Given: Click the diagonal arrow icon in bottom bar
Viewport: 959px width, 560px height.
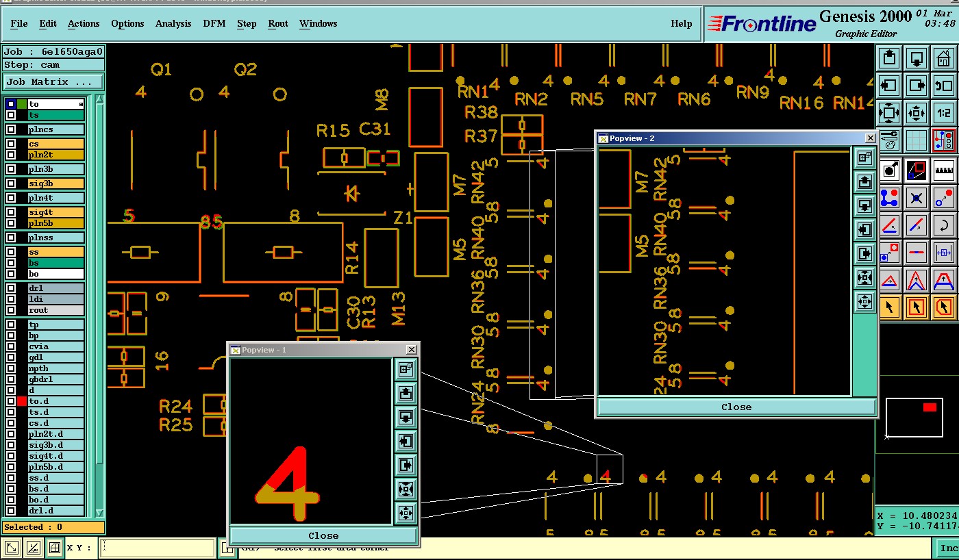Looking at the screenshot, I should (x=12, y=548).
